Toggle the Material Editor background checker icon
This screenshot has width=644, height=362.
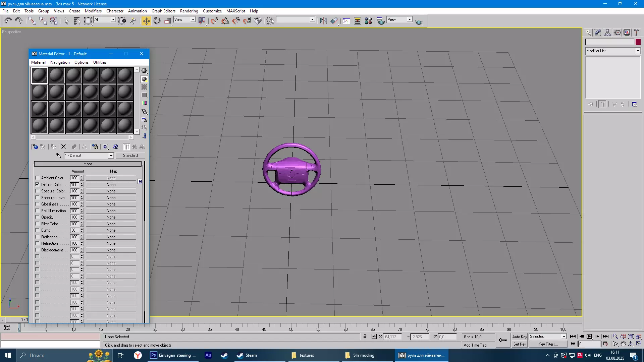pyautogui.click(x=144, y=87)
